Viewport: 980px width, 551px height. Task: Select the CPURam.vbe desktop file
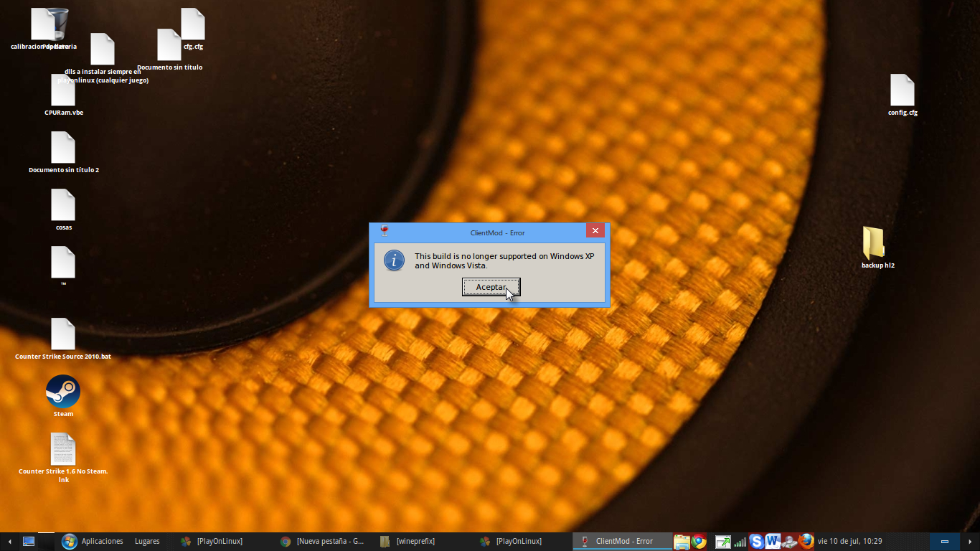coord(63,90)
